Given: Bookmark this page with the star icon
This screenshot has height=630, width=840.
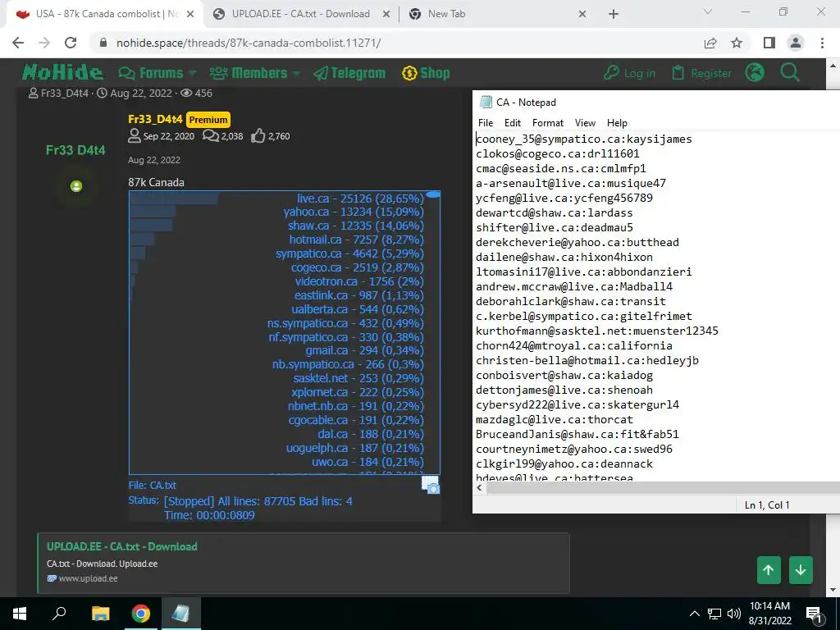Looking at the screenshot, I should pos(737,43).
